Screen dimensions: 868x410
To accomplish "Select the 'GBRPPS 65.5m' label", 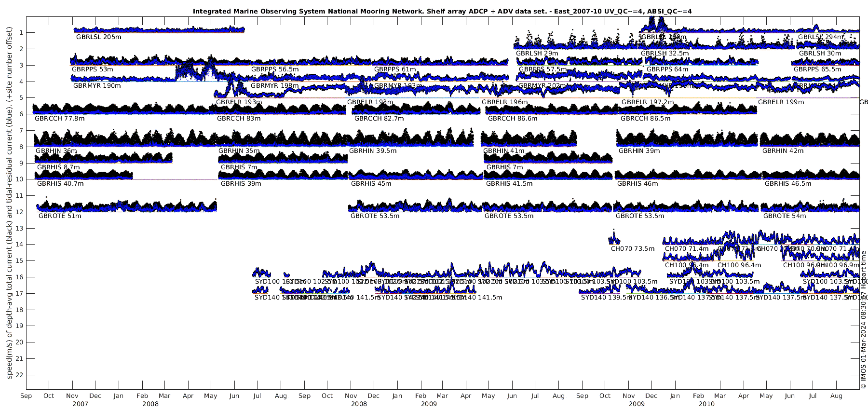I will (817, 69).
